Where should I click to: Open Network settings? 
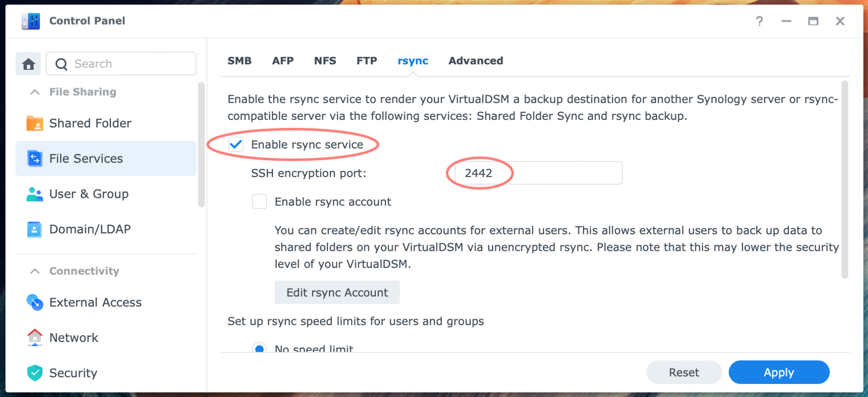point(35,338)
